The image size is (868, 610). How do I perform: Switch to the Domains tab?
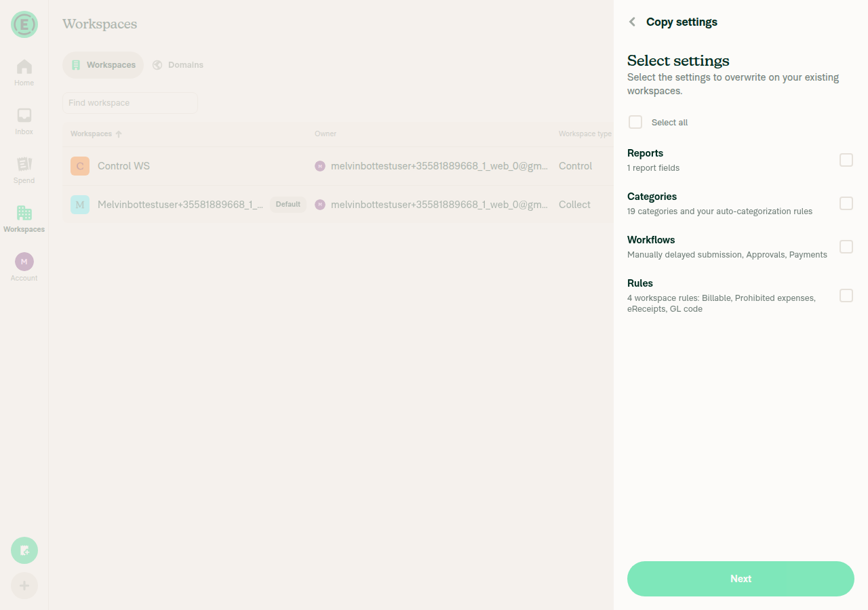[x=178, y=65]
